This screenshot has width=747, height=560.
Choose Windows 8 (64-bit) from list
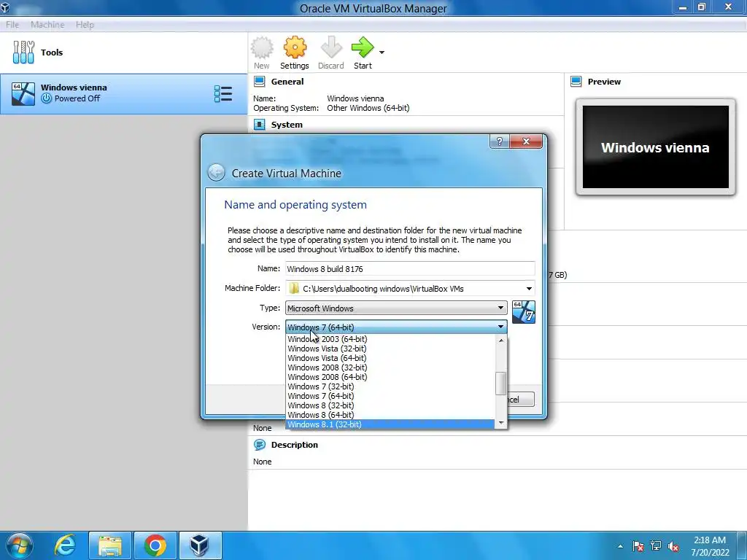(x=390, y=415)
